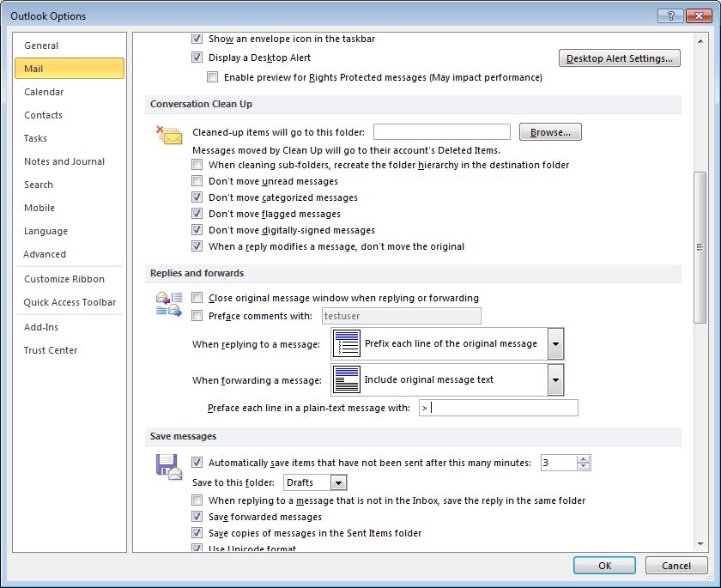Click the vertical scrollbar thumb
The image size is (721, 588).
[700, 247]
